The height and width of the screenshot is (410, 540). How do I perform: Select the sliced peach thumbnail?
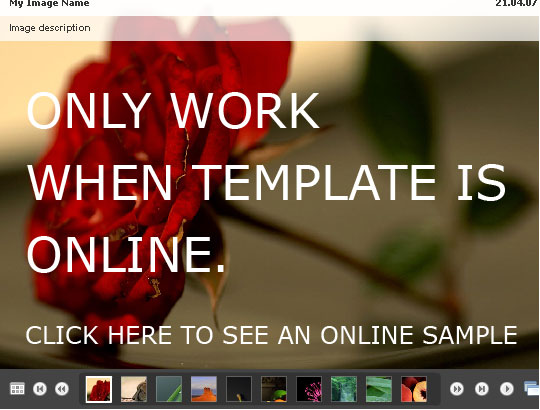[414, 389]
